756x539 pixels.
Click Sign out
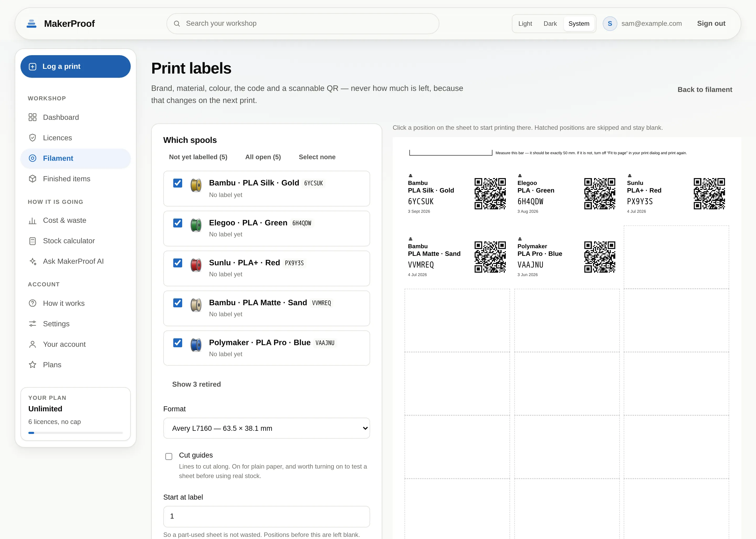[711, 24]
